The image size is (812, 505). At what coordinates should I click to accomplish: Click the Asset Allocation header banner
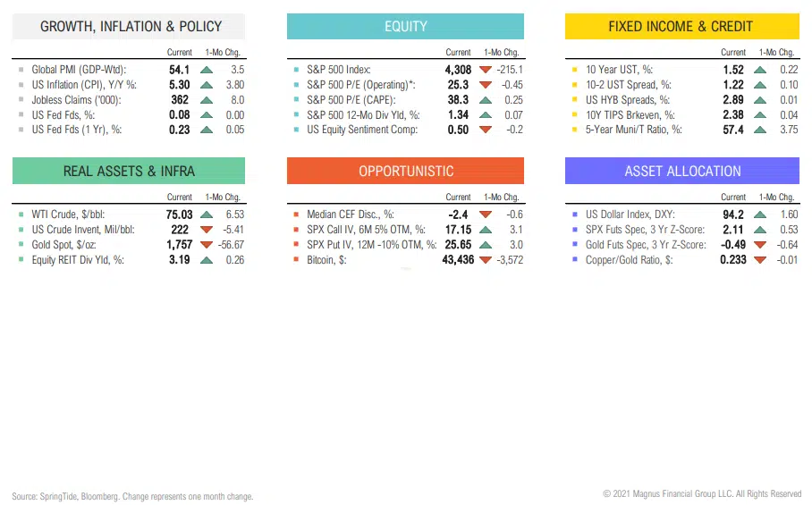pos(681,171)
